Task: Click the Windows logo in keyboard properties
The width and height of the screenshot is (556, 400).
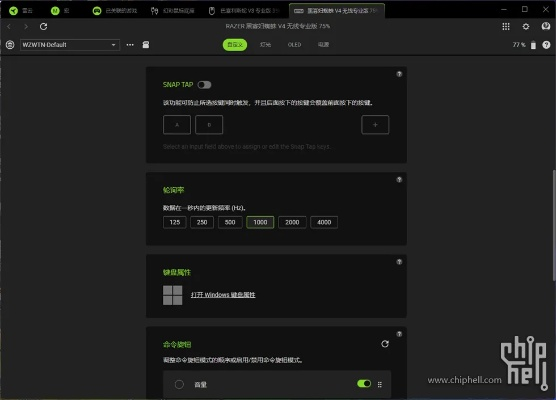Action: 173,295
